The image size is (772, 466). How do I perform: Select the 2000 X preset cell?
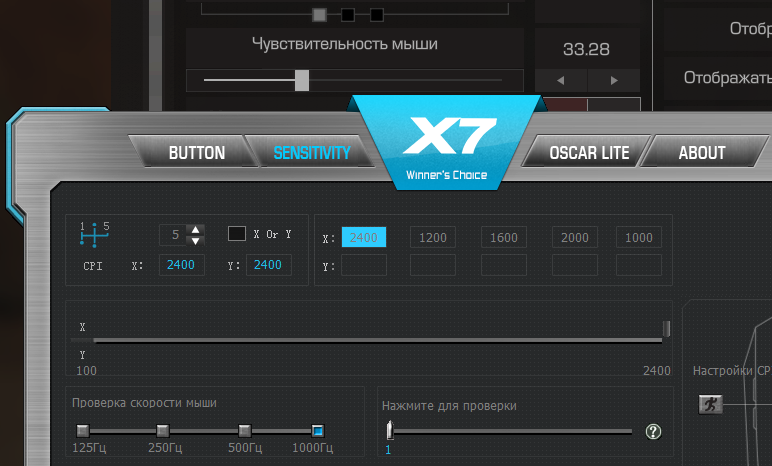(x=575, y=237)
